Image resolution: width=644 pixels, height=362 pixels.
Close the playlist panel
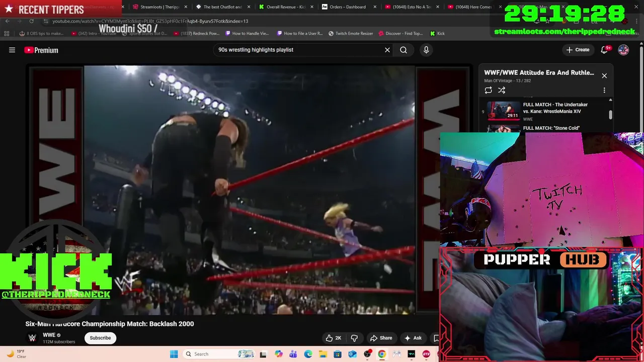point(604,75)
